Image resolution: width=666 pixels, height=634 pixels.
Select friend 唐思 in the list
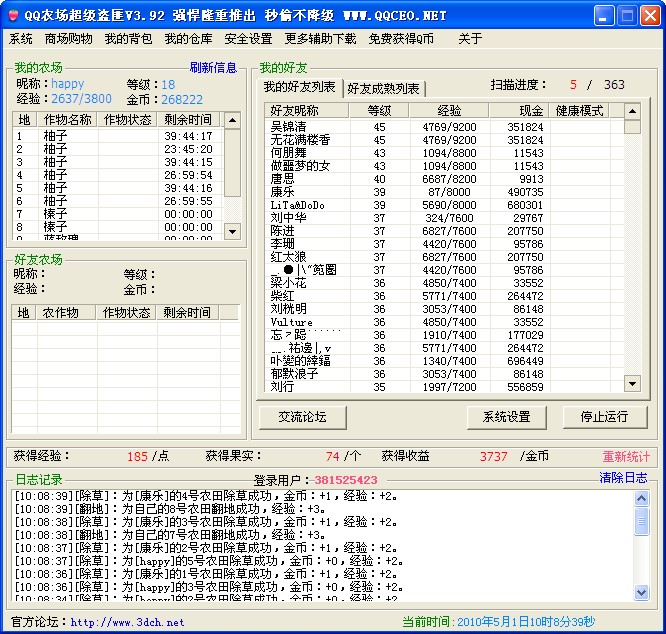[x=444, y=179]
